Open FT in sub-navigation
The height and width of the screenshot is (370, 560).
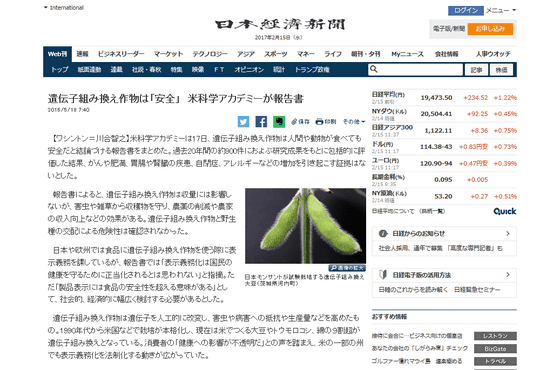tap(219, 70)
